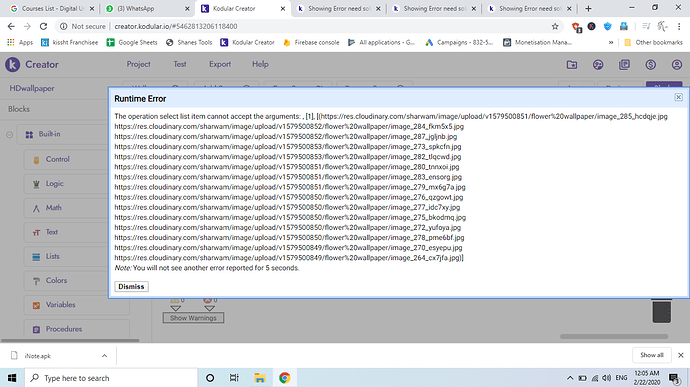Collapse the Built-in blocks tree

pyautogui.click(x=9, y=135)
